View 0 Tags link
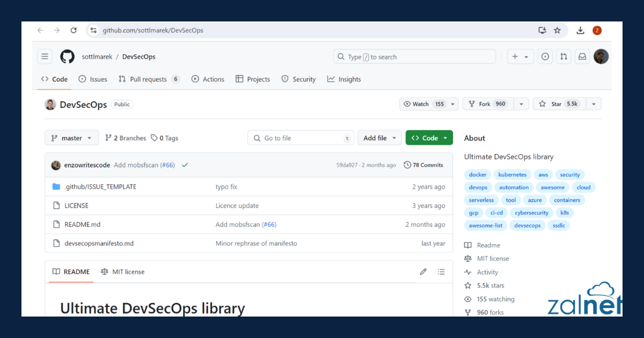Image resolution: width=644 pixels, height=338 pixels. click(164, 138)
